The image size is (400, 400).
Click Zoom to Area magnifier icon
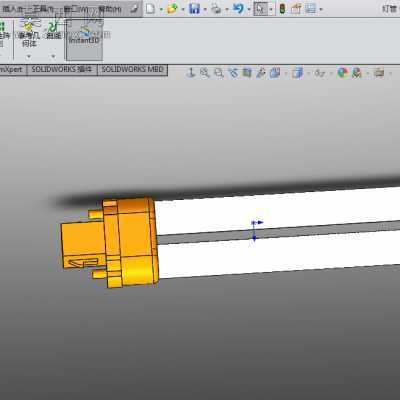[219, 73]
